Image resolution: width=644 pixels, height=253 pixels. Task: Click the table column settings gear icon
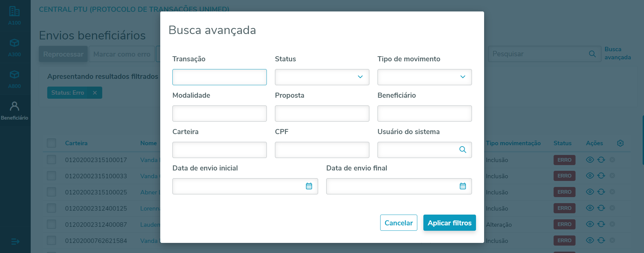[620, 143]
